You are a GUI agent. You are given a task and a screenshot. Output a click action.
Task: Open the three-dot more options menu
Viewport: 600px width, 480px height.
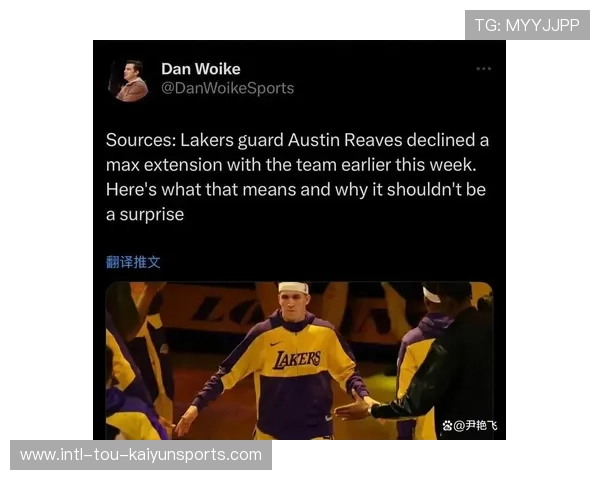pyautogui.click(x=483, y=69)
